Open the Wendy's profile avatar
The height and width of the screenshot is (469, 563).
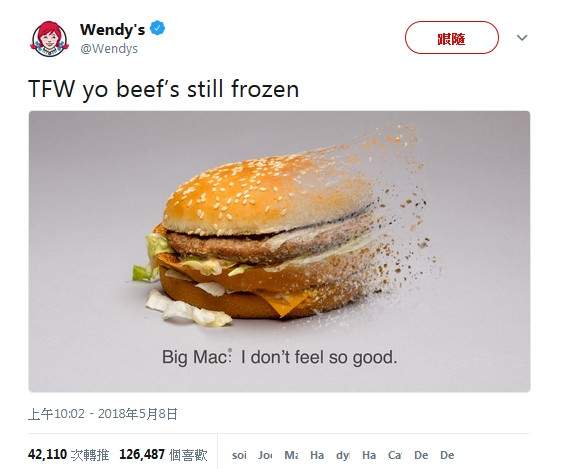(x=49, y=39)
